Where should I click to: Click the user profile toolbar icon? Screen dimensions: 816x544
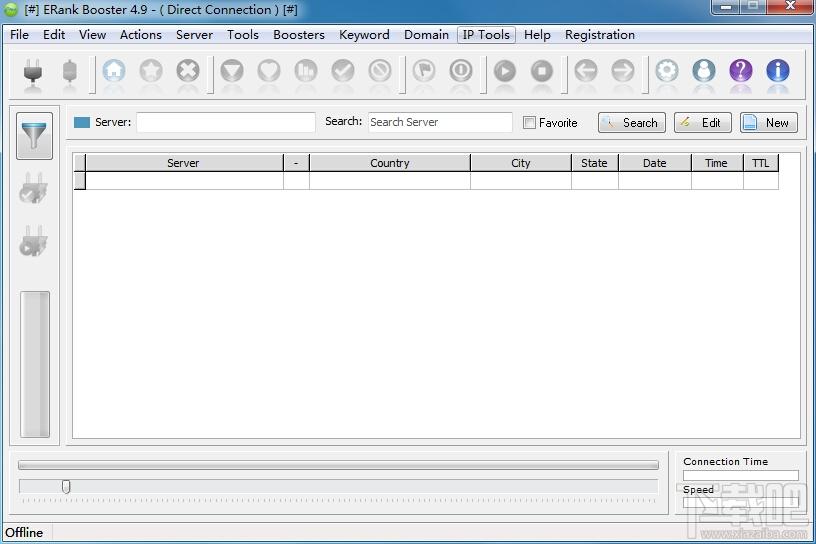(704, 70)
